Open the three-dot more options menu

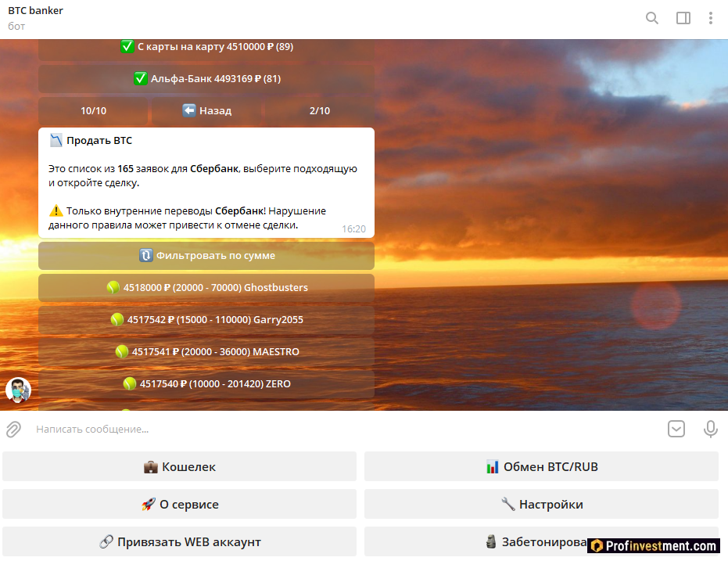710,18
